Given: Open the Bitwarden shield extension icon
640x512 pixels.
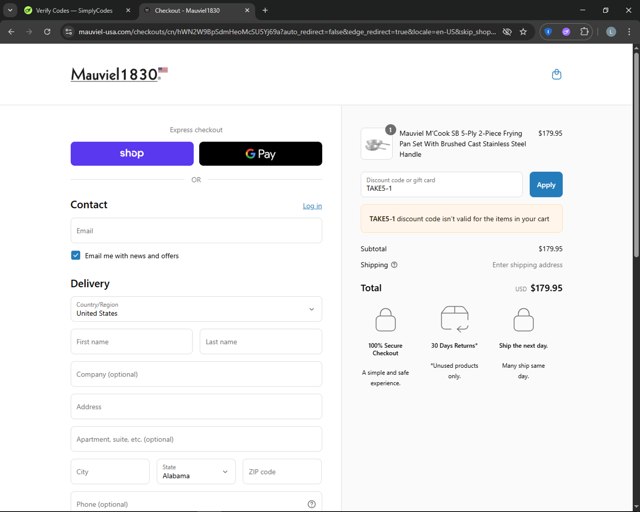Looking at the screenshot, I should 548,32.
